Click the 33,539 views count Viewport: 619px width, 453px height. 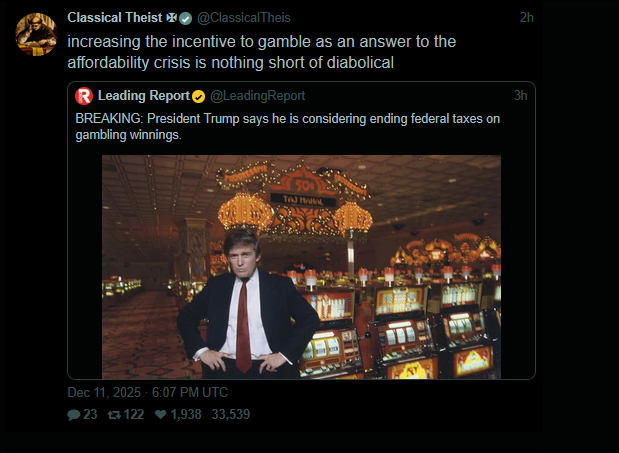231,416
